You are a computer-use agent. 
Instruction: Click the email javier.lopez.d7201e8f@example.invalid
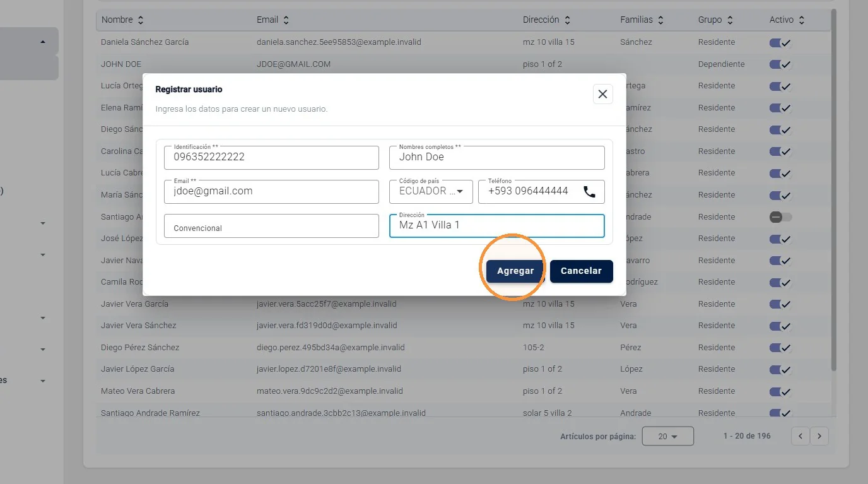[329, 369]
